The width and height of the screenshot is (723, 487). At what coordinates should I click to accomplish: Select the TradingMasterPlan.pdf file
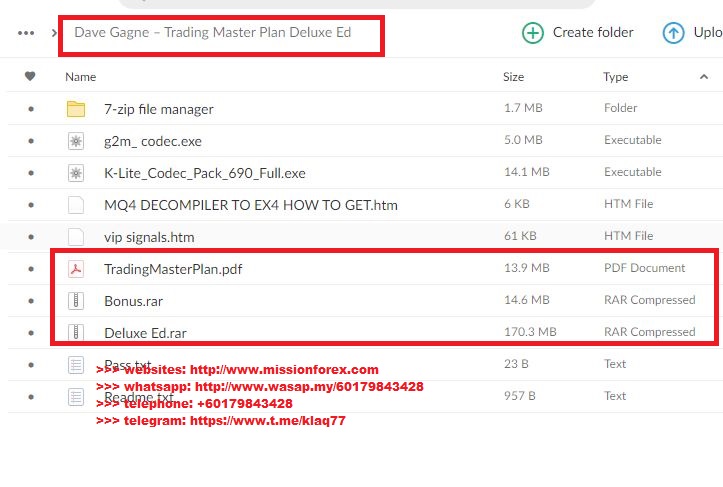click(173, 269)
